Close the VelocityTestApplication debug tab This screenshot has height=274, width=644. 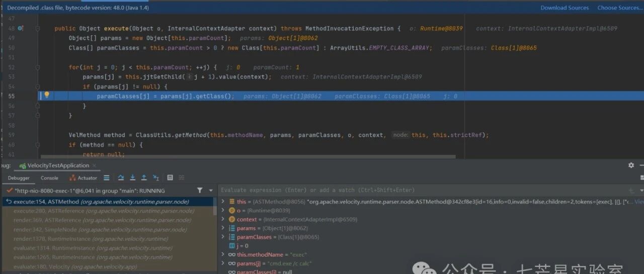94,165
